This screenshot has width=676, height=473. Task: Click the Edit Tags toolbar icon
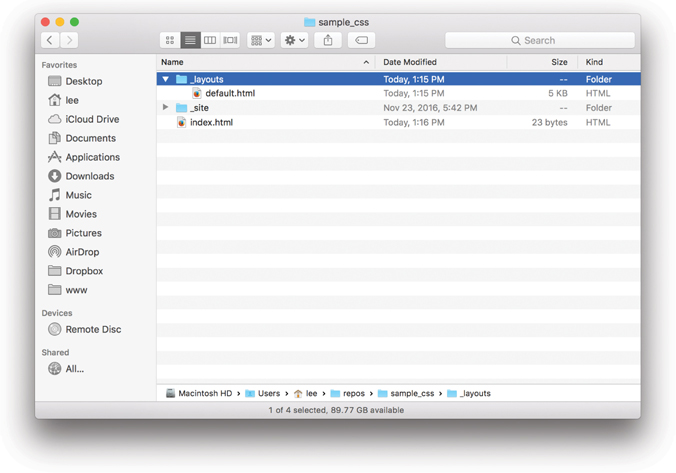[361, 40]
